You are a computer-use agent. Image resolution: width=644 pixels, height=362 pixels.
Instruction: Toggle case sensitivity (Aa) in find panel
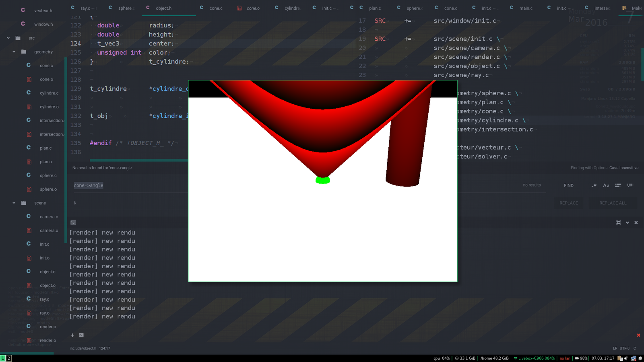(606, 185)
